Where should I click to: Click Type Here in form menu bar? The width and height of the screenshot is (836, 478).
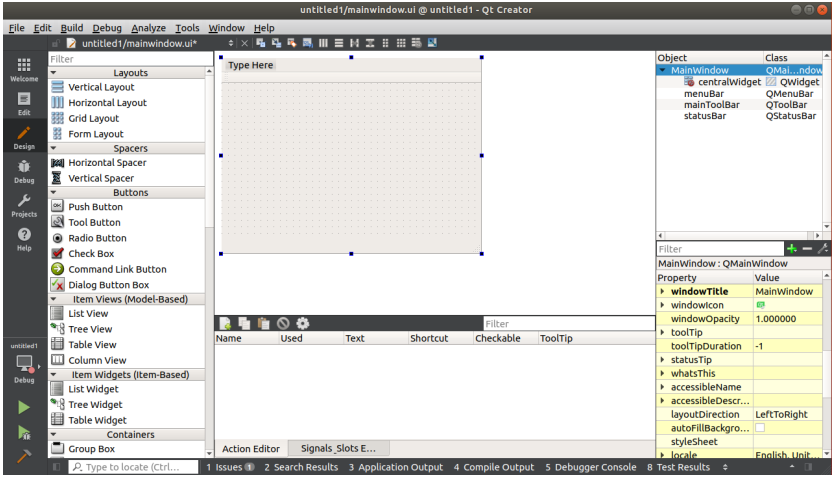pyautogui.click(x=251, y=65)
